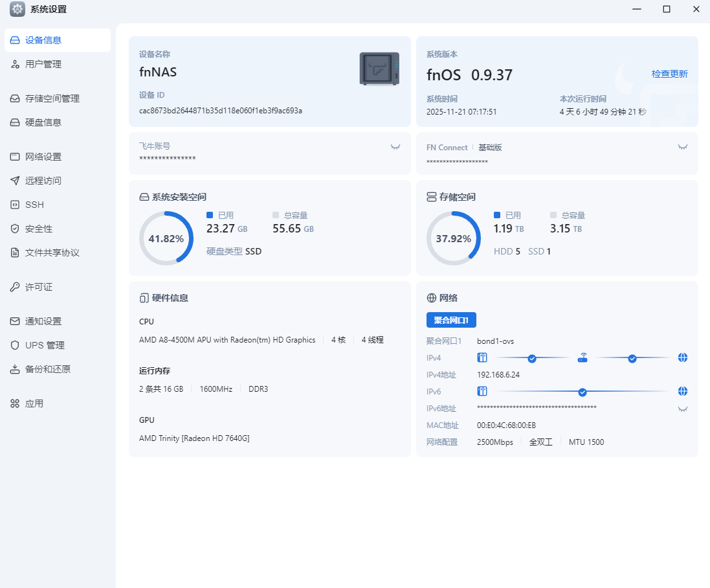Image resolution: width=710 pixels, height=588 pixels.
Task: Click the router icon in IPv4 row
Action: tap(582, 357)
